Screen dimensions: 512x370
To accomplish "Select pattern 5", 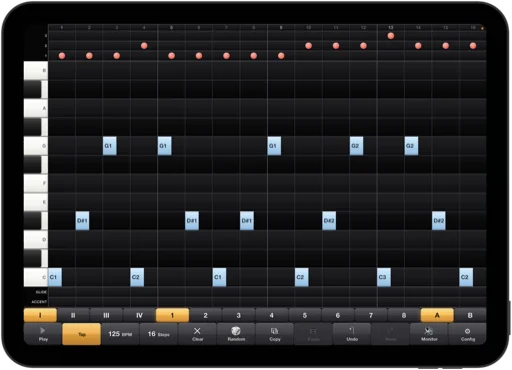I will point(305,315).
